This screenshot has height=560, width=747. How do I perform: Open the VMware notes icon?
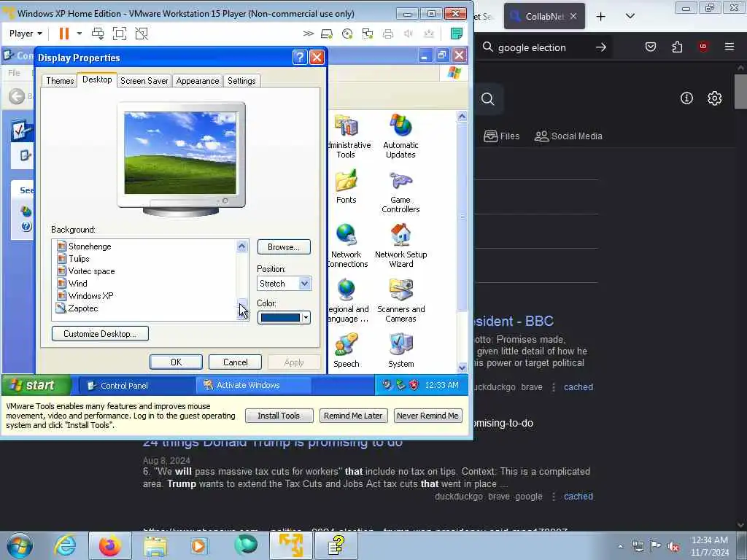click(457, 34)
